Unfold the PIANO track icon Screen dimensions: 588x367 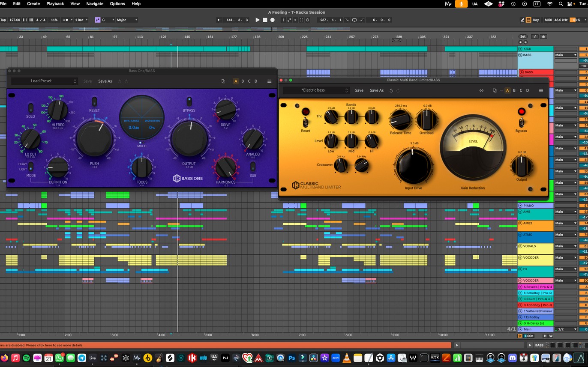[521, 206]
